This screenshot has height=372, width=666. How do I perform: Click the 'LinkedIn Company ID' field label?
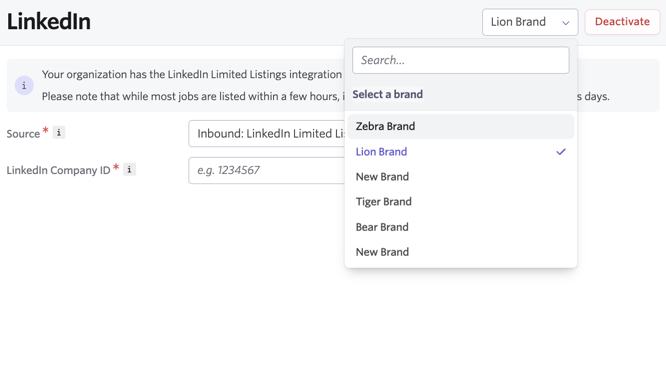pyautogui.click(x=58, y=170)
